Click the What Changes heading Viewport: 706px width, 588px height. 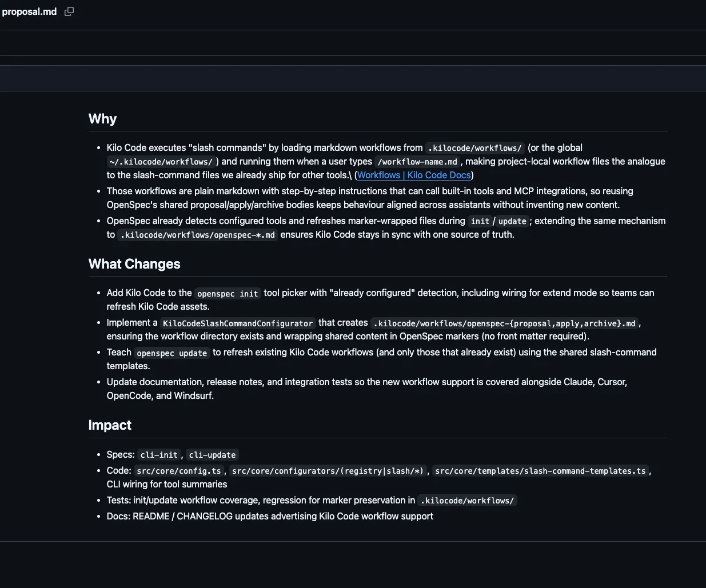tap(134, 264)
